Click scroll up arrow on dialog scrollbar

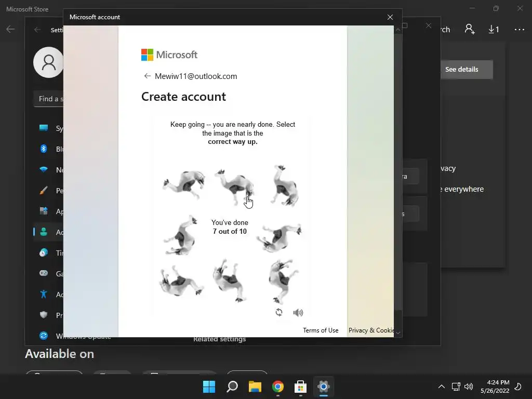pyautogui.click(x=398, y=30)
